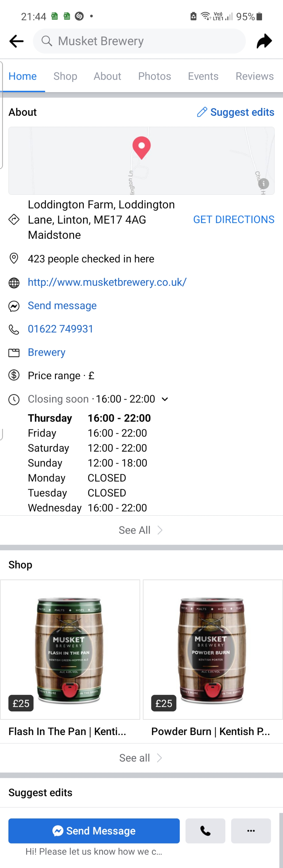Open the musketbrewery.co.uk website link

pyautogui.click(x=107, y=282)
